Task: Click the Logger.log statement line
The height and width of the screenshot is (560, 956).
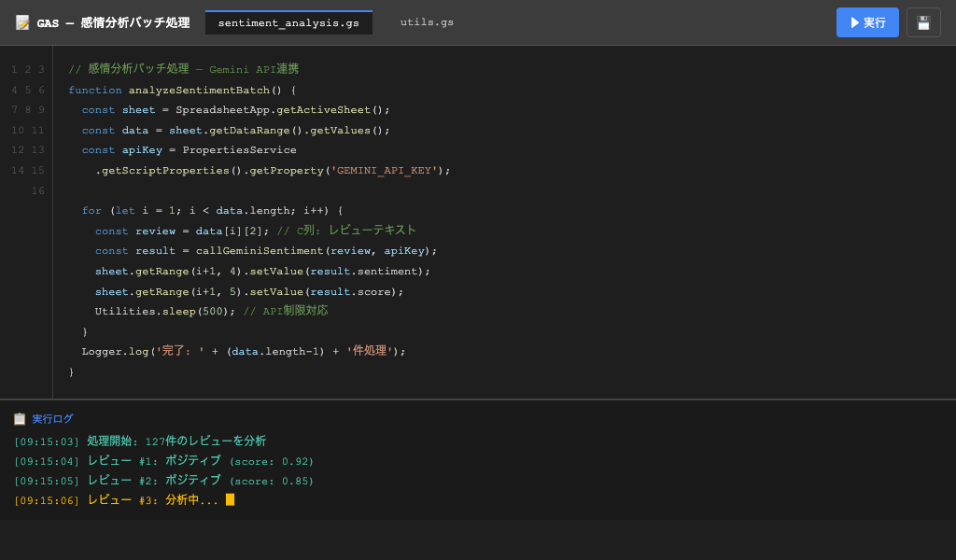Action: click(243, 351)
